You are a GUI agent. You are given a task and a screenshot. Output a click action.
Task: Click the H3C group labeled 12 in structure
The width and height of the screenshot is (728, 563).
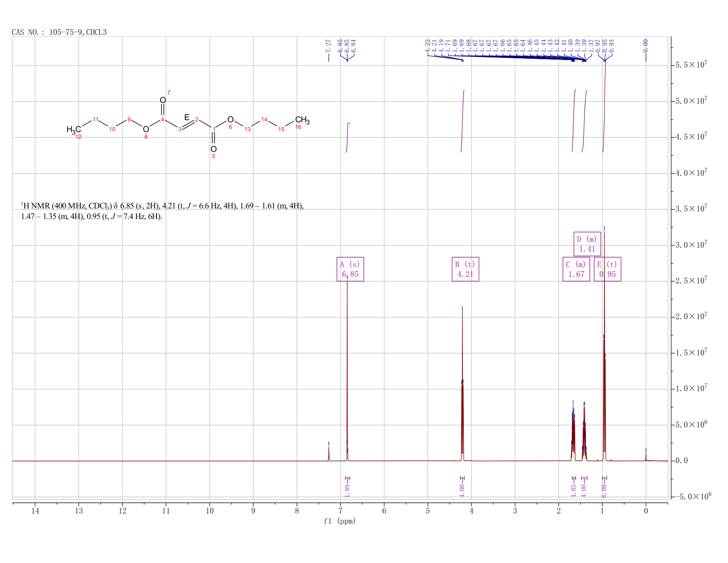pos(74,130)
